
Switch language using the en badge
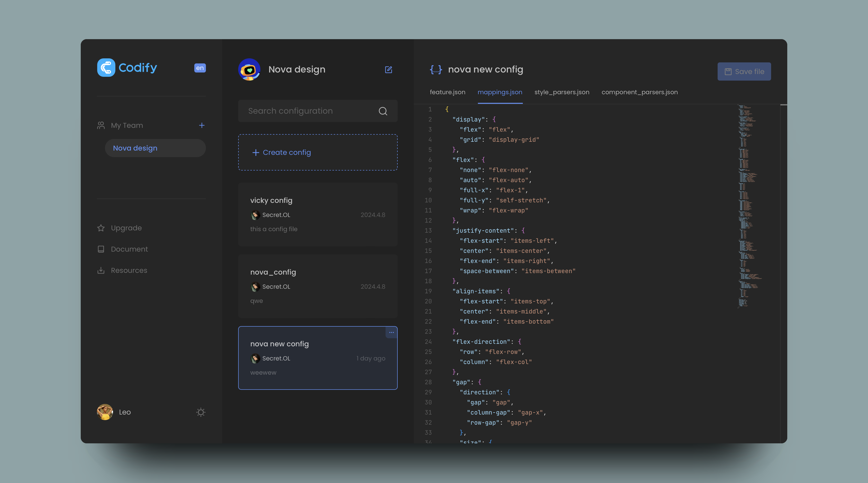[x=200, y=68]
